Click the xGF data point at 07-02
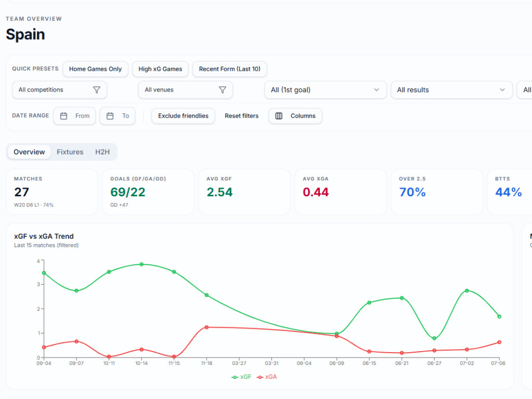The image size is (532, 399). click(467, 291)
